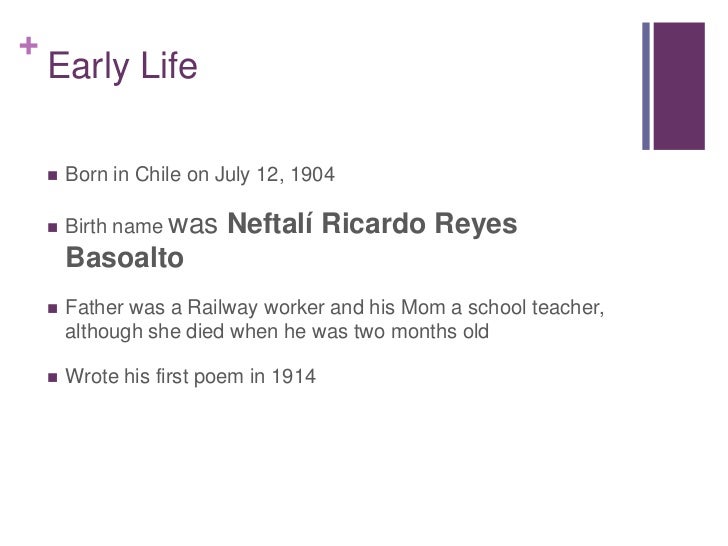Screen dimensions: 728x546
Task: Click the dark purple rectangle decoration
Action: pos(679,86)
